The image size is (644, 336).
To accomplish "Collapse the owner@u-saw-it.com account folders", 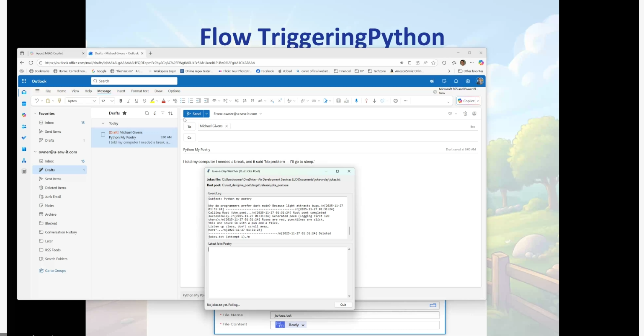I will click(x=35, y=152).
